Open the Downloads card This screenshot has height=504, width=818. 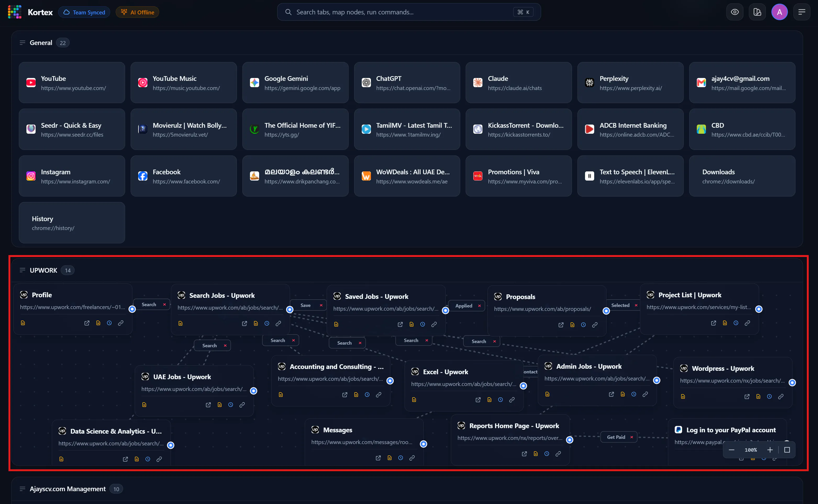pos(742,176)
